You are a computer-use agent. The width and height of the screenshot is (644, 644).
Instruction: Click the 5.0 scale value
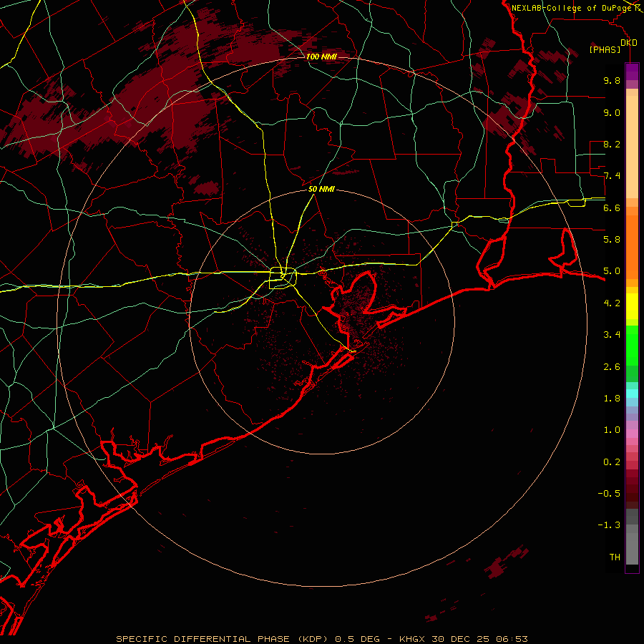(x=612, y=271)
